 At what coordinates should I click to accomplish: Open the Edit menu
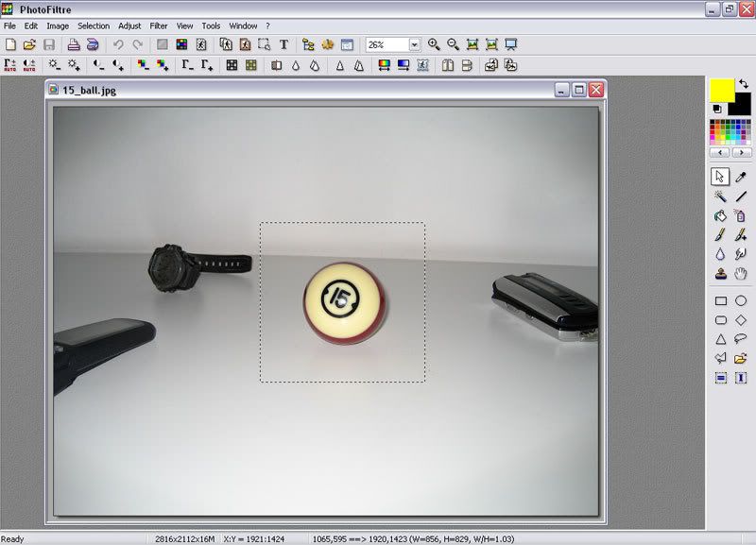31,26
